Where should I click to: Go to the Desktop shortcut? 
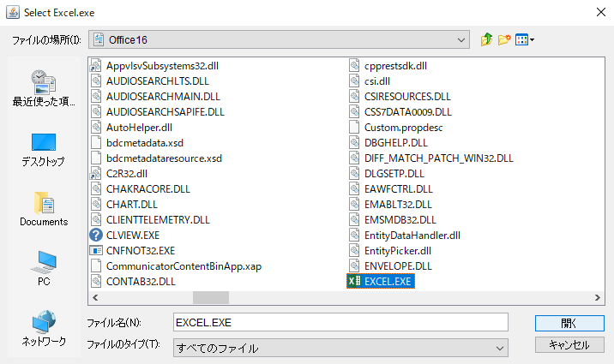[x=44, y=149]
